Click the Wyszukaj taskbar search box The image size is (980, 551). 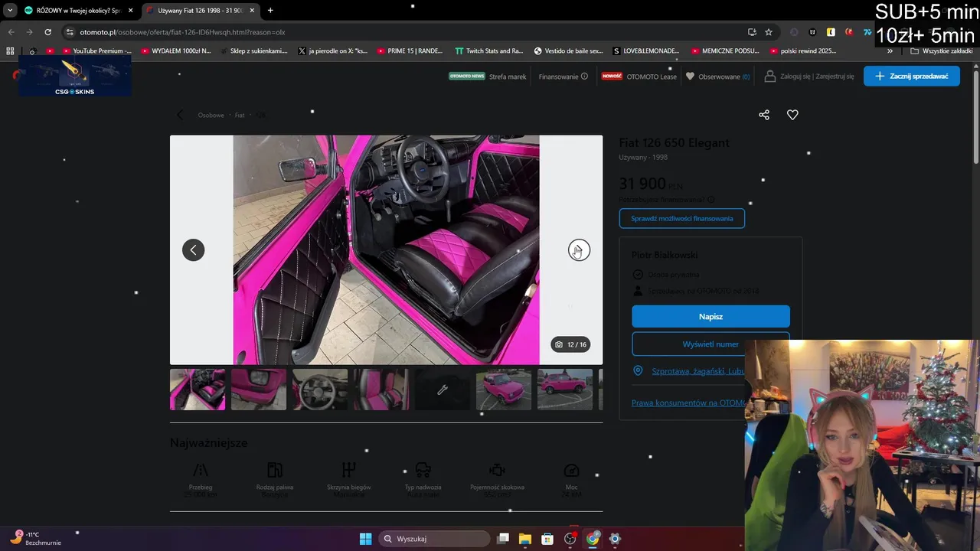434,539
